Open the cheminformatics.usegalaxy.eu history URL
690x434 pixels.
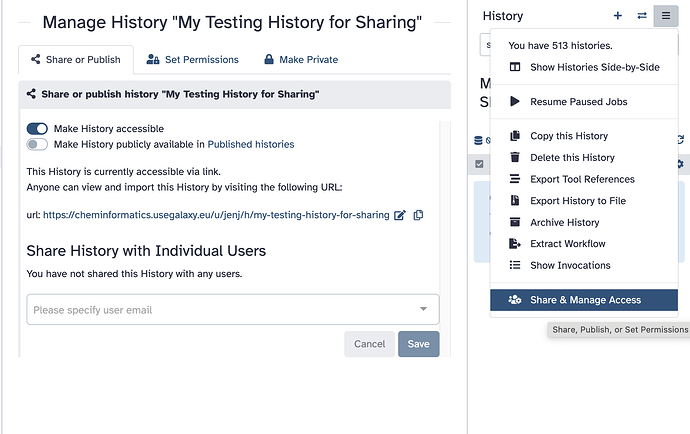click(x=216, y=215)
